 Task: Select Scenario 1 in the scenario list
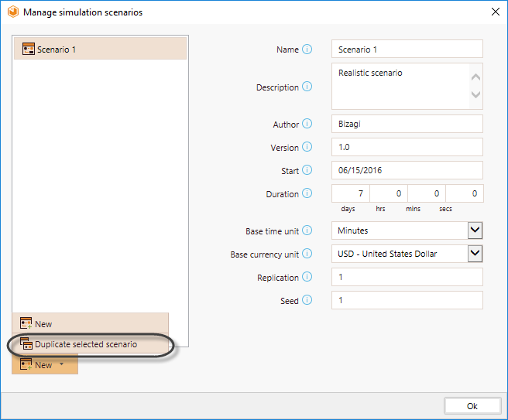[100, 49]
